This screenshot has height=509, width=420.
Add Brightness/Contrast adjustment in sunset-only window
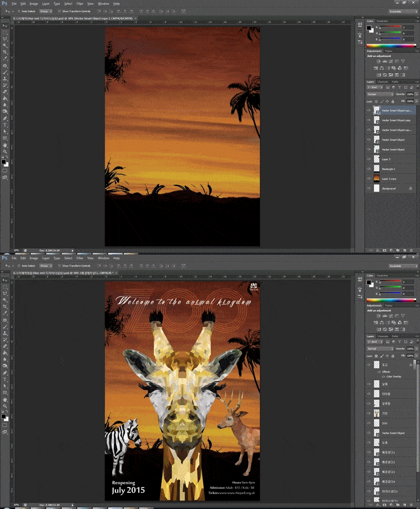click(379, 61)
